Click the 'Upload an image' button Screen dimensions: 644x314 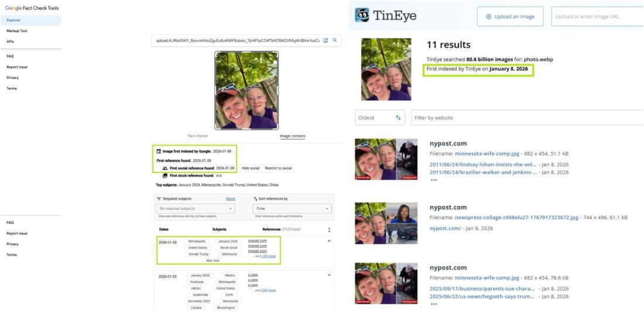pos(510,16)
